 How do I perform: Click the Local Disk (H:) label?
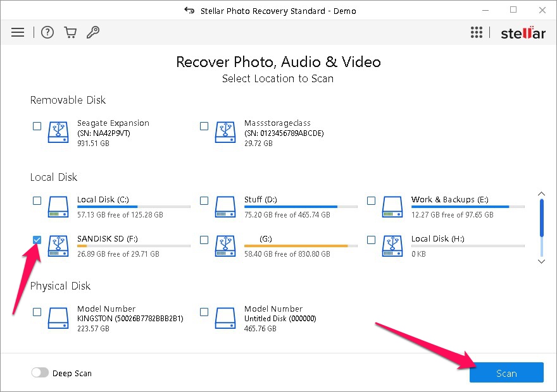click(437, 239)
